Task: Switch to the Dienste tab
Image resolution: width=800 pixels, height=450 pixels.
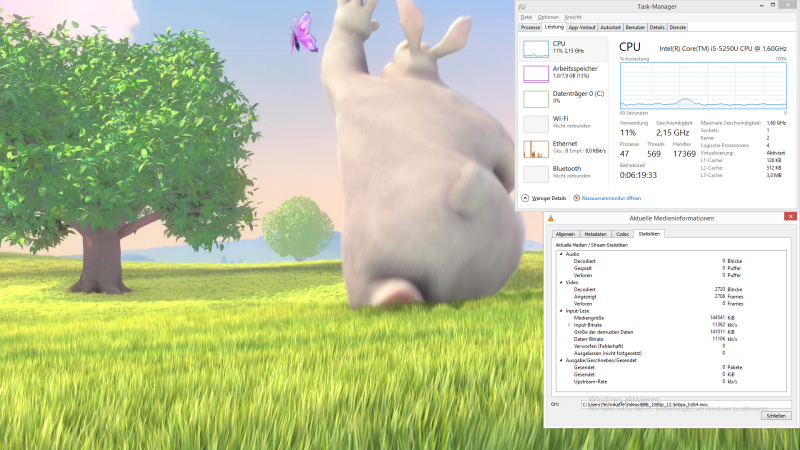Action: coord(678,28)
